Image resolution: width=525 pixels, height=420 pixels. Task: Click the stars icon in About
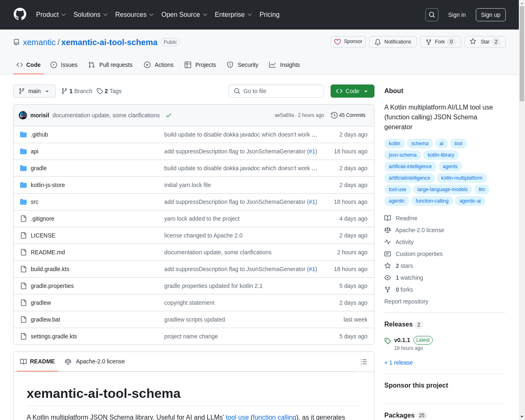[x=388, y=266]
